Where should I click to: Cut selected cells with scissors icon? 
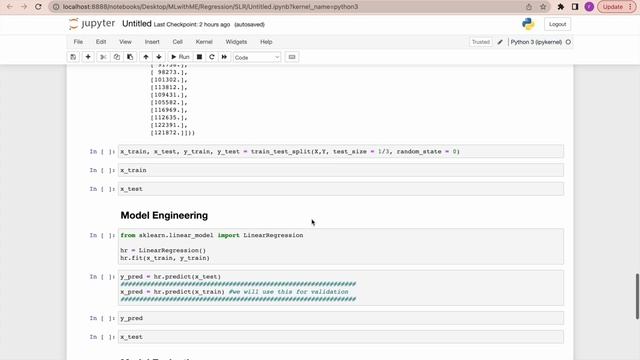coord(103,57)
